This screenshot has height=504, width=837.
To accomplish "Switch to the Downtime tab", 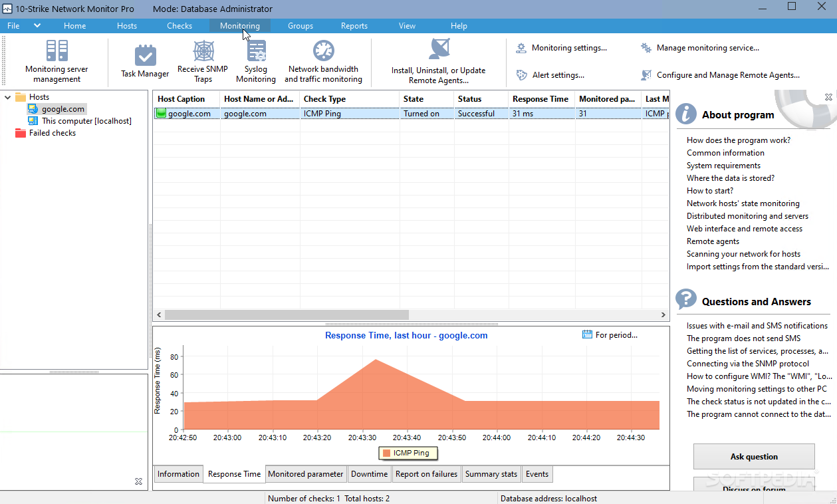I will [369, 474].
